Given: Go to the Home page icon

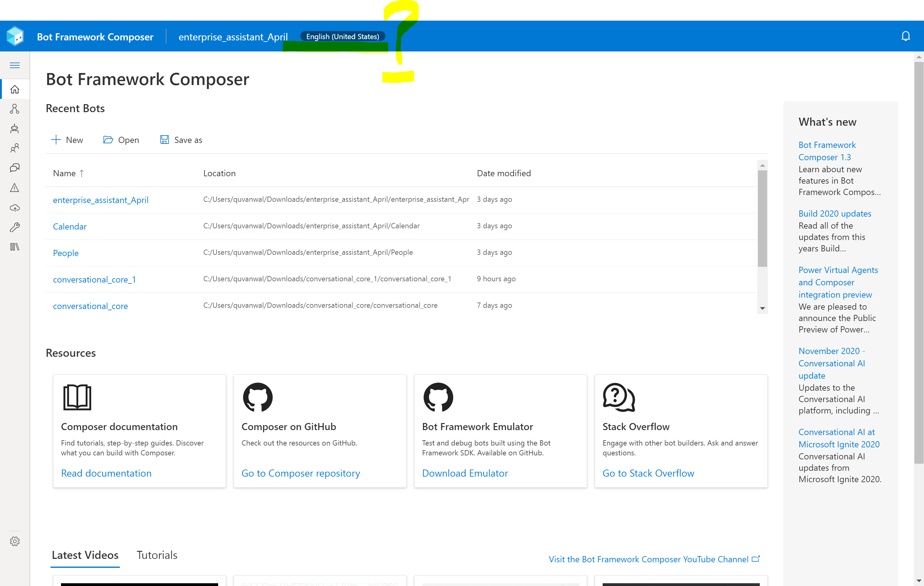Looking at the screenshot, I should [x=14, y=89].
